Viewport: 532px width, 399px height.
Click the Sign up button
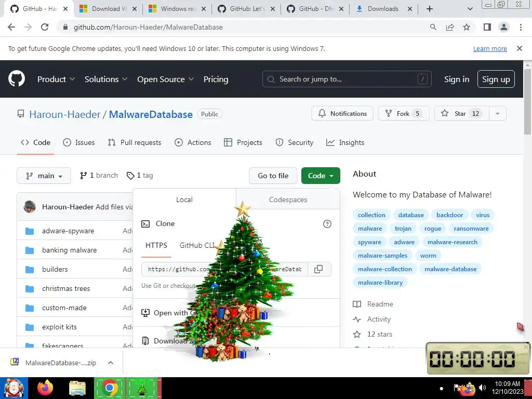coord(496,79)
